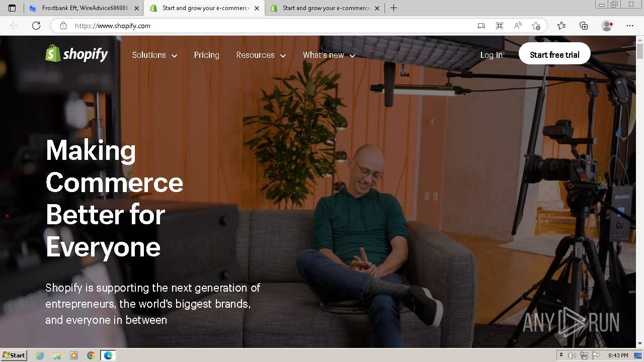Open Action Center flag icon
The width and height of the screenshot is (644, 362).
pyautogui.click(x=596, y=355)
